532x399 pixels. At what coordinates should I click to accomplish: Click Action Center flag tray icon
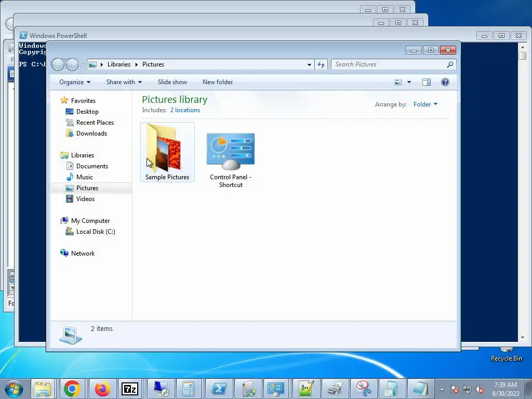tap(455, 389)
